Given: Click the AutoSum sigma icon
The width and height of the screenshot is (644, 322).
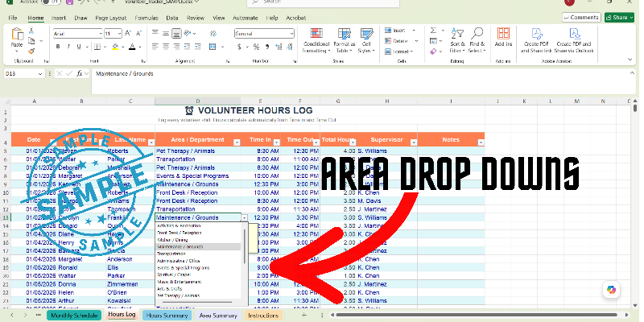Looking at the screenshot, I should tap(434, 31).
